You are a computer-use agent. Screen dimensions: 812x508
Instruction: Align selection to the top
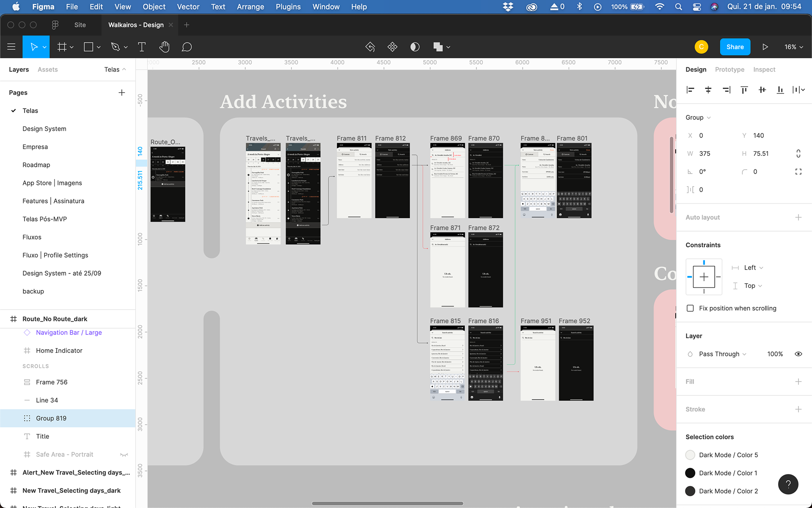[744, 90]
